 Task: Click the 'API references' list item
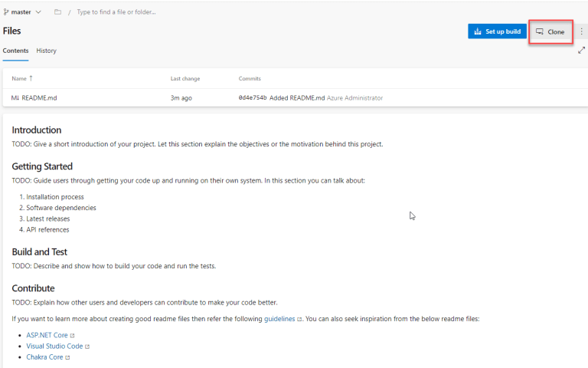(x=47, y=229)
